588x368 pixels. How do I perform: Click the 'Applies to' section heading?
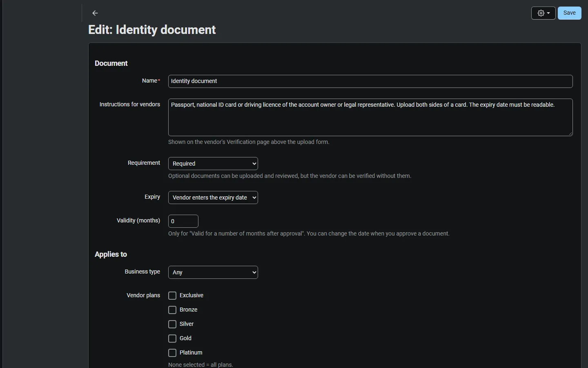[x=111, y=254]
